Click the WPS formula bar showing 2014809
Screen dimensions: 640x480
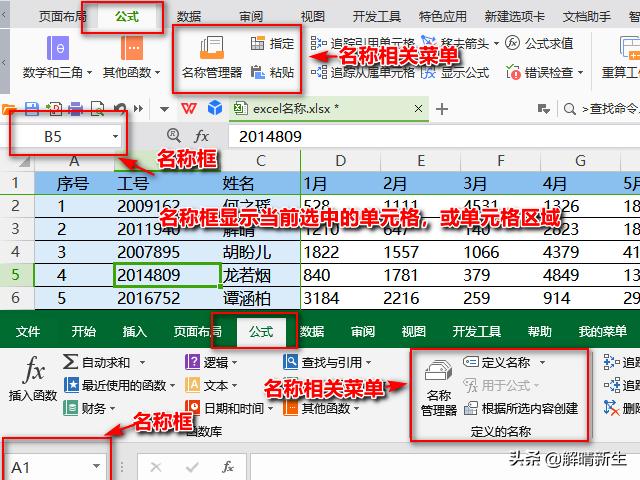pos(434,136)
